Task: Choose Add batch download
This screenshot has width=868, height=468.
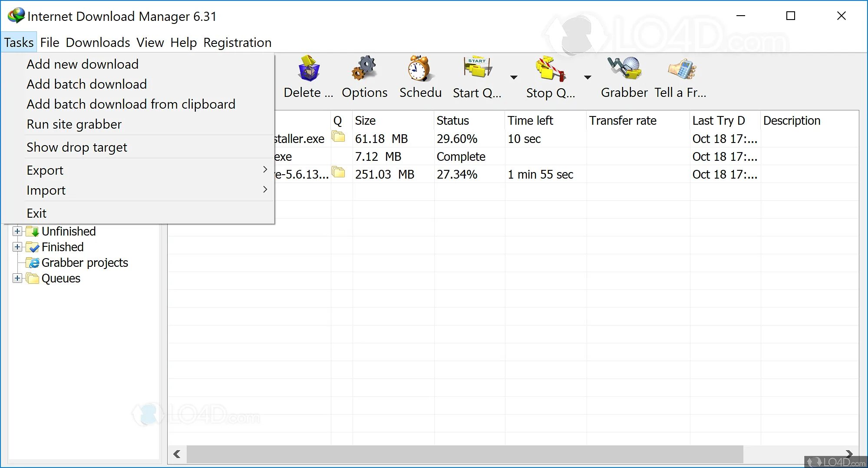Action: pyautogui.click(x=138, y=84)
